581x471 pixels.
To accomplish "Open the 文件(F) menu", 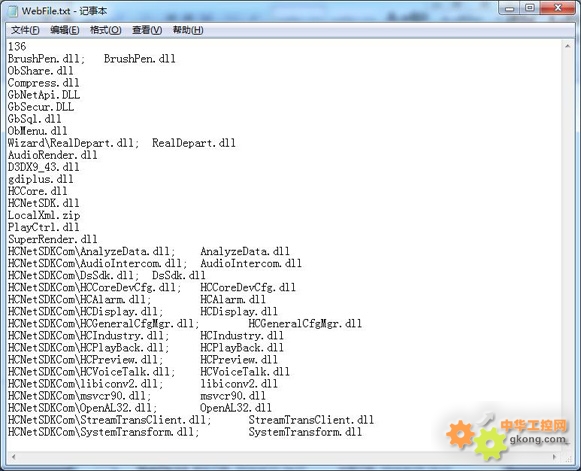I will [25, 30].
